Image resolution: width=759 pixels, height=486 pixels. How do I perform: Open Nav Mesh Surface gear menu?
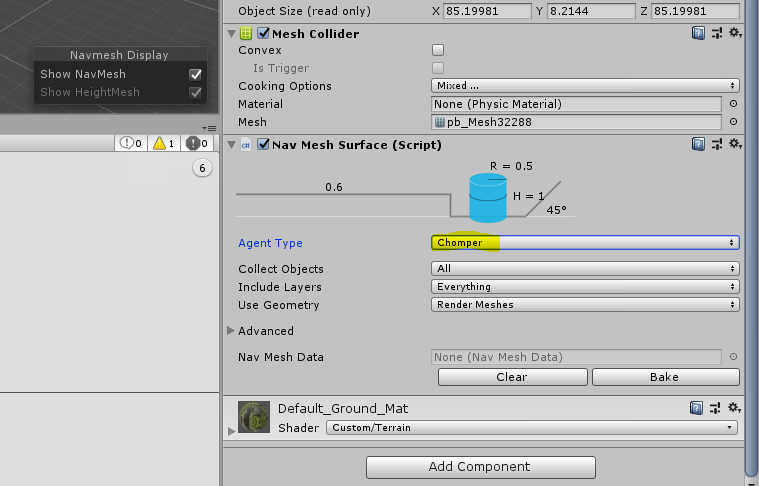coord(735,144)
